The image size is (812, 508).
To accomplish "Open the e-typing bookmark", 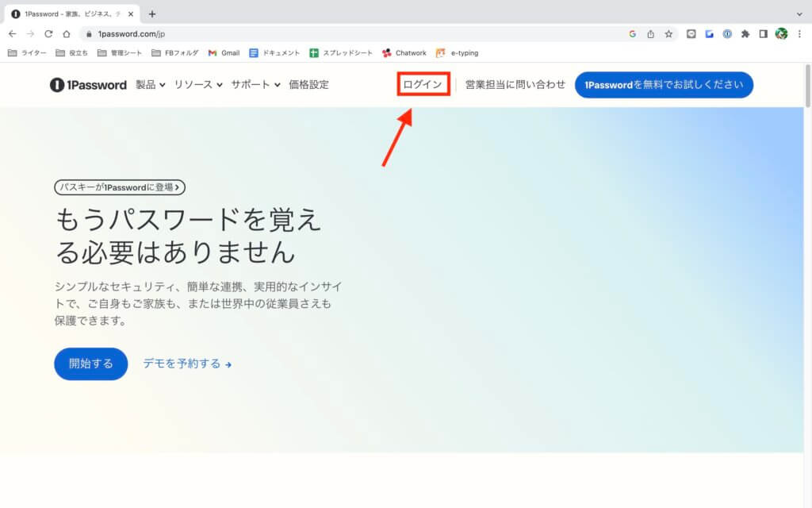I will point(458,53).
